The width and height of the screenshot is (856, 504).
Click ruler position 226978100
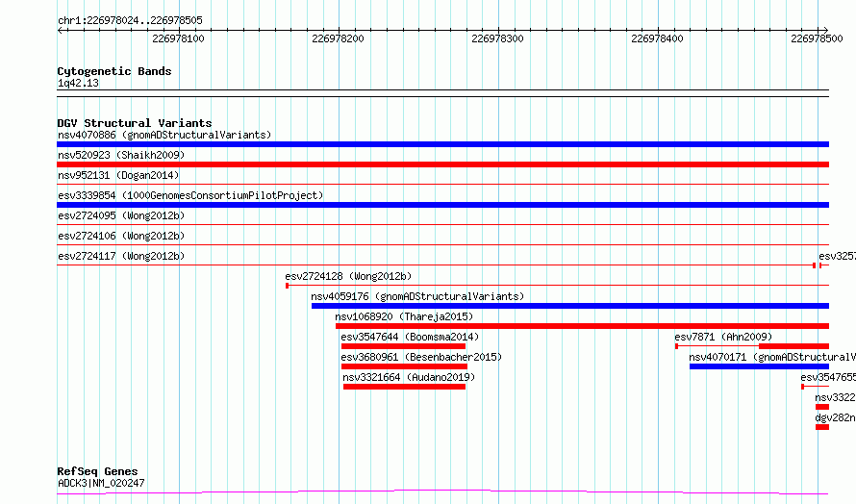(x=178, y=38)
